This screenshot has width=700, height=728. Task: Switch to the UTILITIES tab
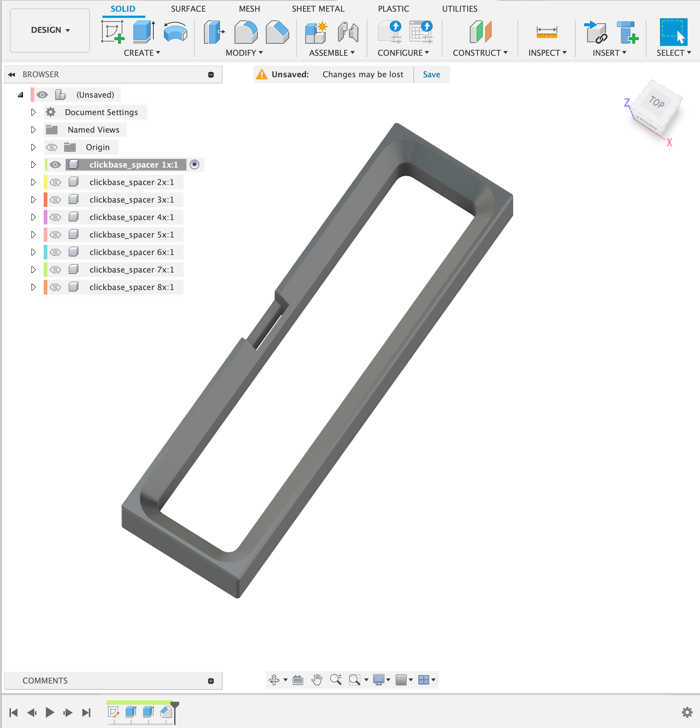pyautogui.click(x=459, y=8)
